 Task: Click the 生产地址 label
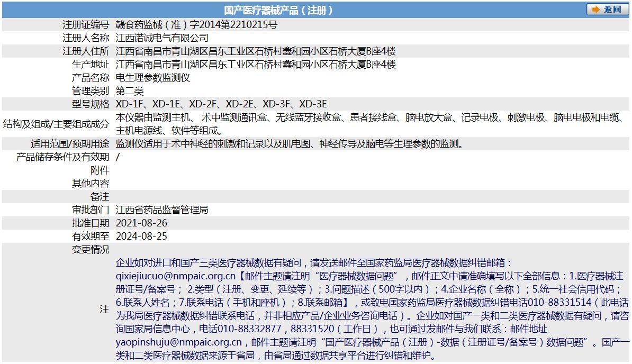tap(91, 65)
